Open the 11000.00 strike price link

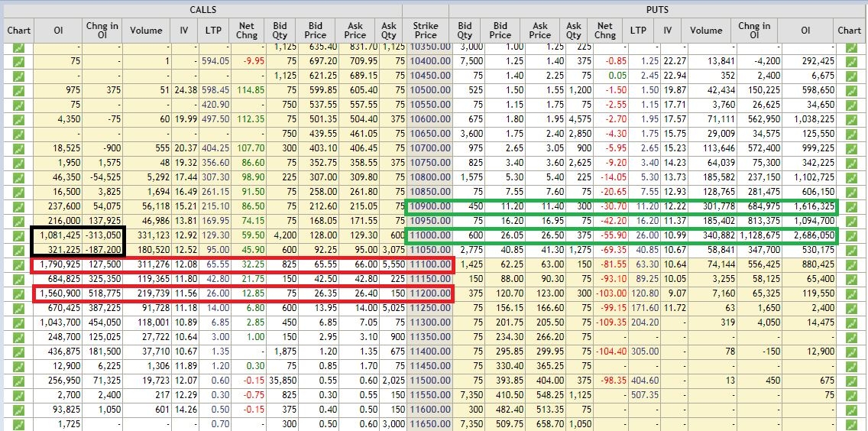430,235
